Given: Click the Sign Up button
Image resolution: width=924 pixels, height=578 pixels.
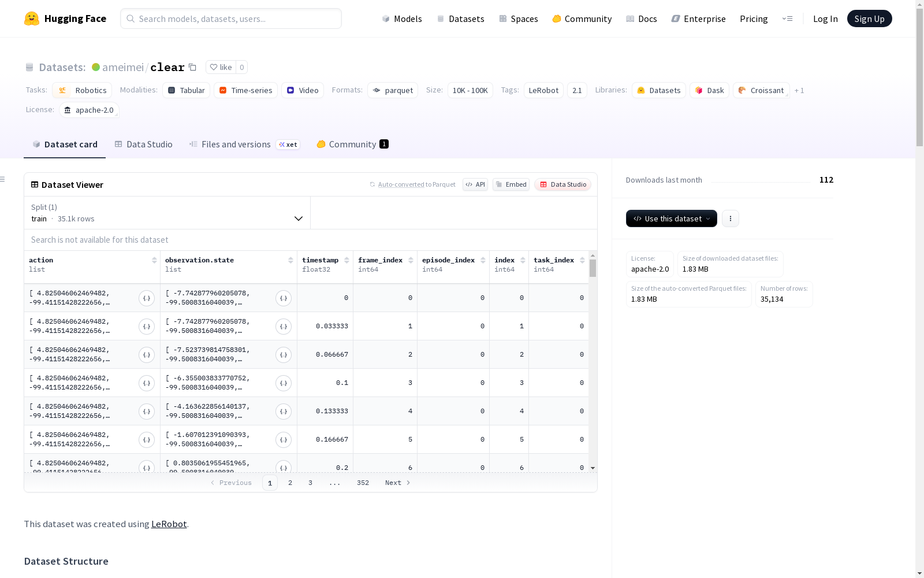Looking at the screenshot, I should point(869,18).
